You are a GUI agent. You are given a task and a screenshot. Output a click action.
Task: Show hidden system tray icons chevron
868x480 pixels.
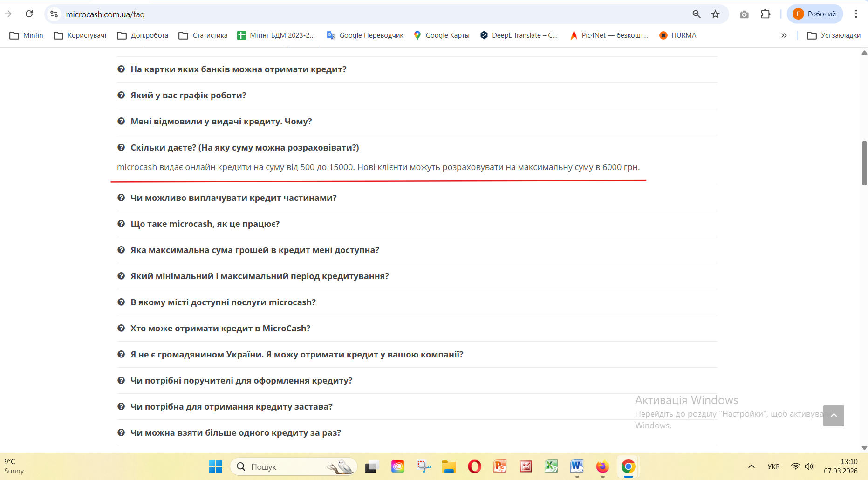point(752,466)
